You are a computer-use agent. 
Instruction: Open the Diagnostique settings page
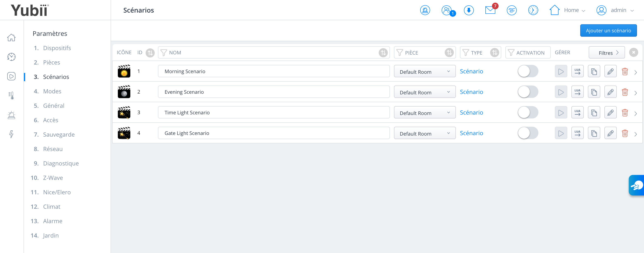pos(61,163)
